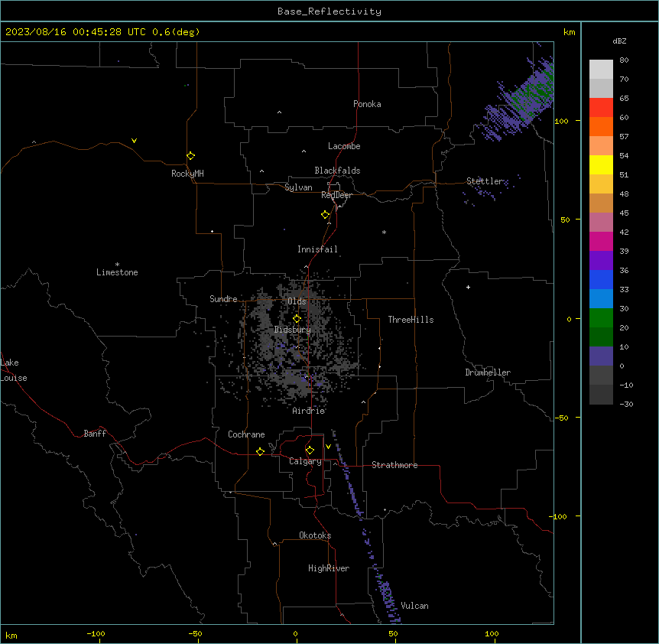Click the yellow marker above RockyMH

click(190, 155)
